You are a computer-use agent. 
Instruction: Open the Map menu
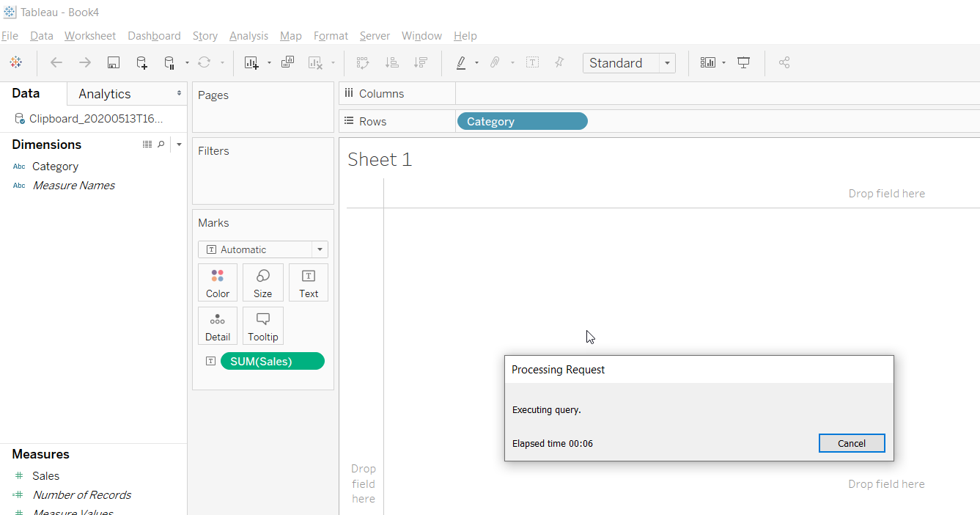click(x=291, y=36)
